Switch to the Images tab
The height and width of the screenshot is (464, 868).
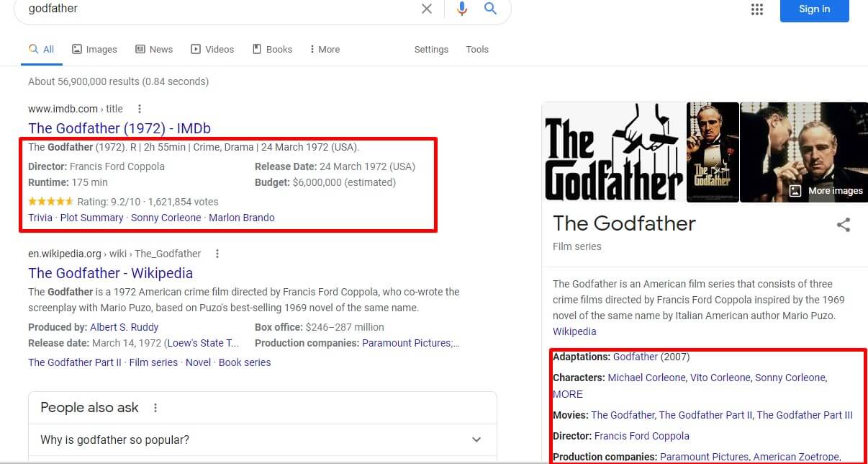pyautogui.click(x=94, y=49)
